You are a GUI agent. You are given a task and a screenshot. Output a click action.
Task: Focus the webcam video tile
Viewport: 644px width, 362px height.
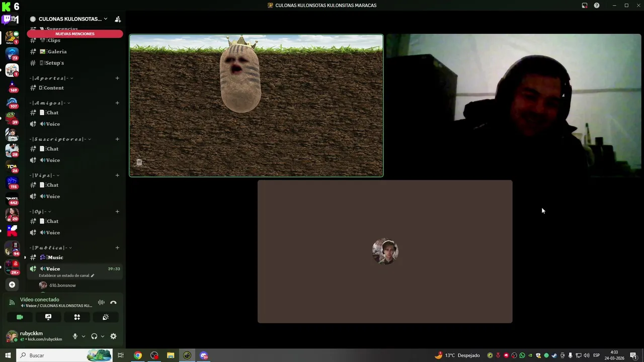tap(515, 106)
